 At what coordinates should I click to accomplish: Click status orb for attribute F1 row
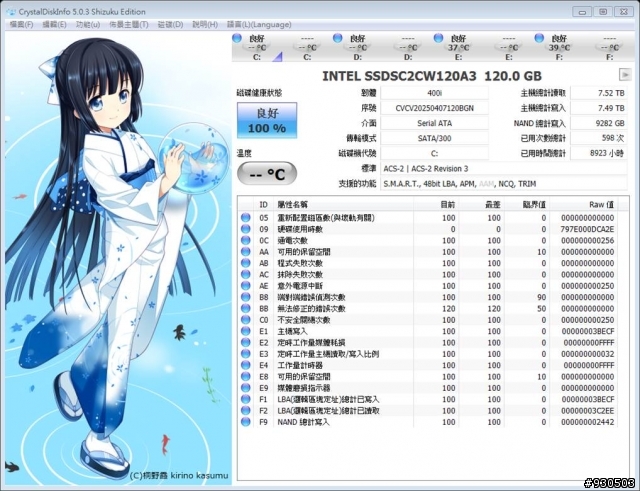coord(245,399)
